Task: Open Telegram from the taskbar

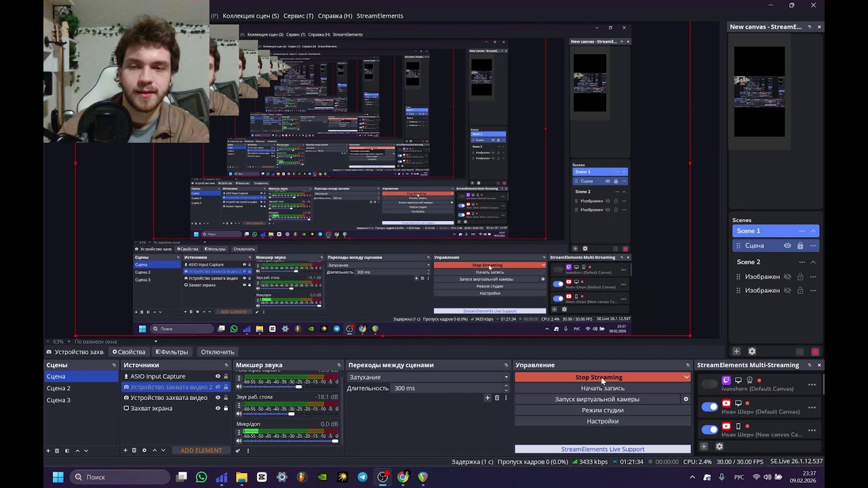Action: point(362,477)
